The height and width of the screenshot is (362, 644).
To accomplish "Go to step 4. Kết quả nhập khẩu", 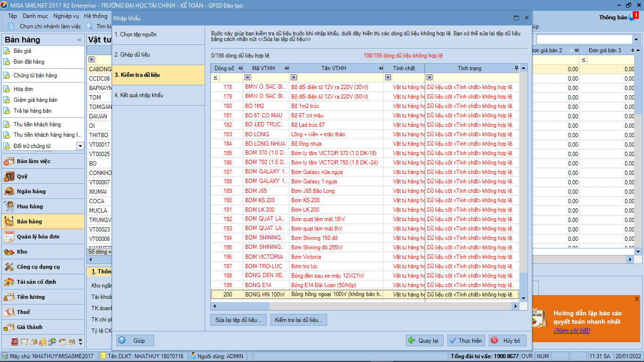I will 158,95.
